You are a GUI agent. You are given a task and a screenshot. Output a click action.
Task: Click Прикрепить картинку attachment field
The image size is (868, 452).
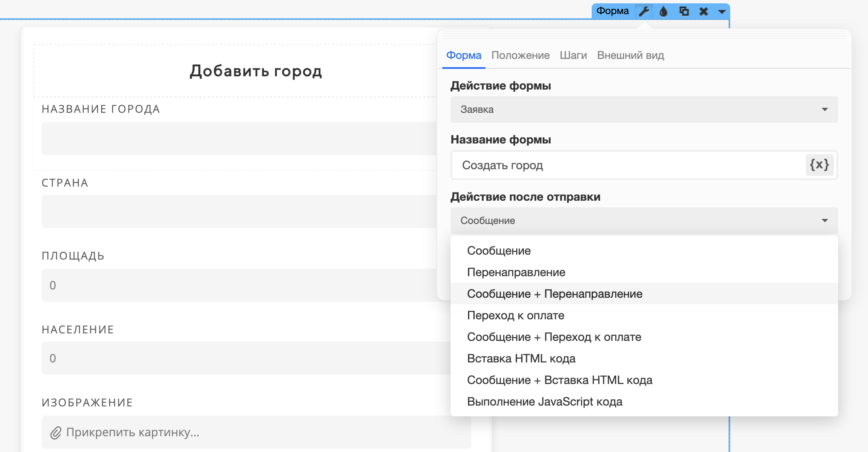point(256,432)
